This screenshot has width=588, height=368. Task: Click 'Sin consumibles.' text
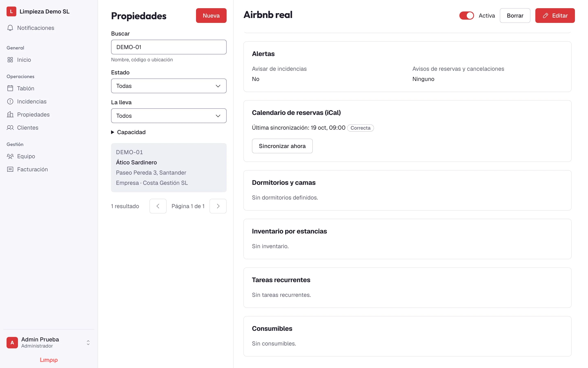274,344
